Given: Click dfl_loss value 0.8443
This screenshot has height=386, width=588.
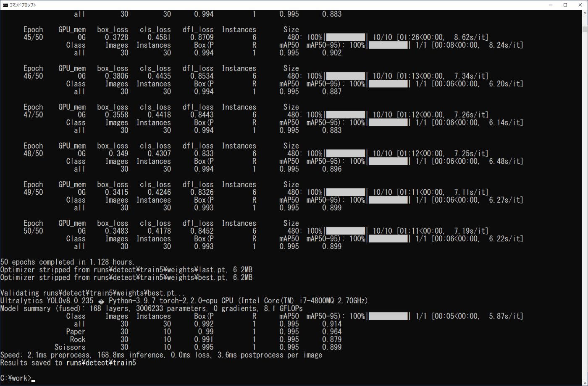Looking at the screenshot, I should (x=202, y=115).
